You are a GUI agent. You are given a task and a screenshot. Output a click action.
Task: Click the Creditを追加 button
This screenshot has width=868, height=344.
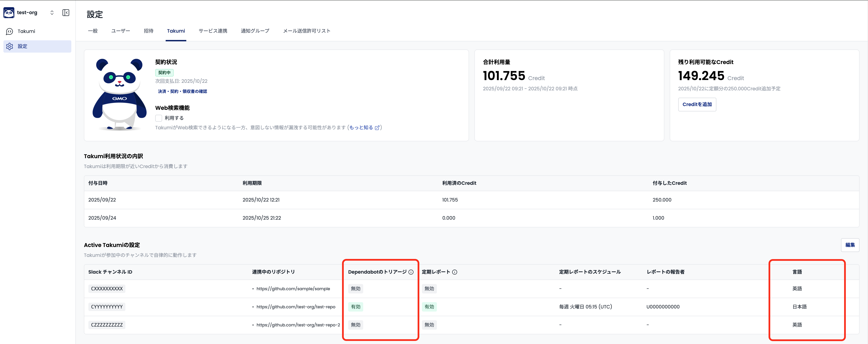coord(697,104)
